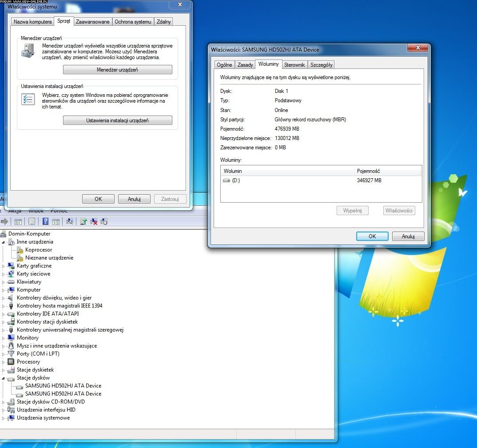This screenshot has width=477, height=448.
Task: Expand the Karty graficzne node
Action: tap(4, 266)
